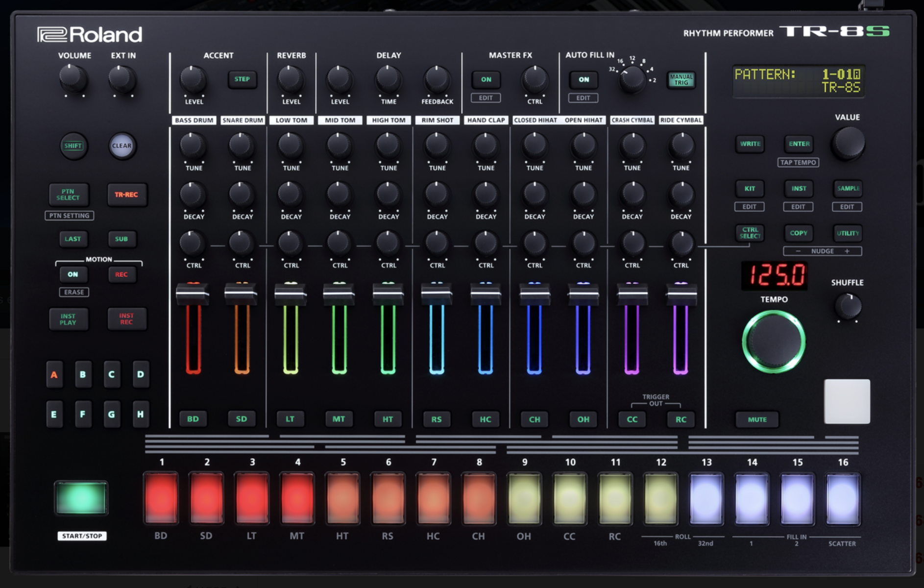Click the LAST button
Image resolution: width=924 pixels, height=588 pixels.
point(73,239)
